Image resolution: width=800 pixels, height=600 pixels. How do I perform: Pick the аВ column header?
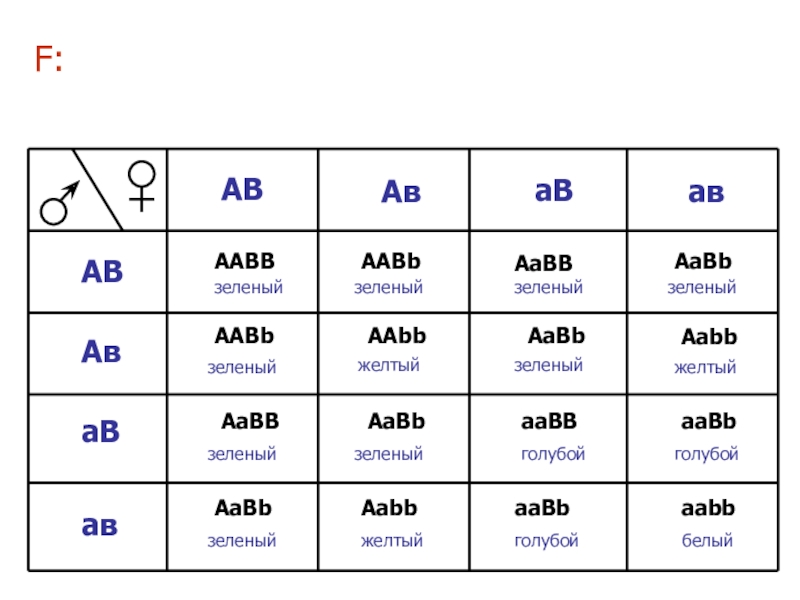(x=553, y=191)
